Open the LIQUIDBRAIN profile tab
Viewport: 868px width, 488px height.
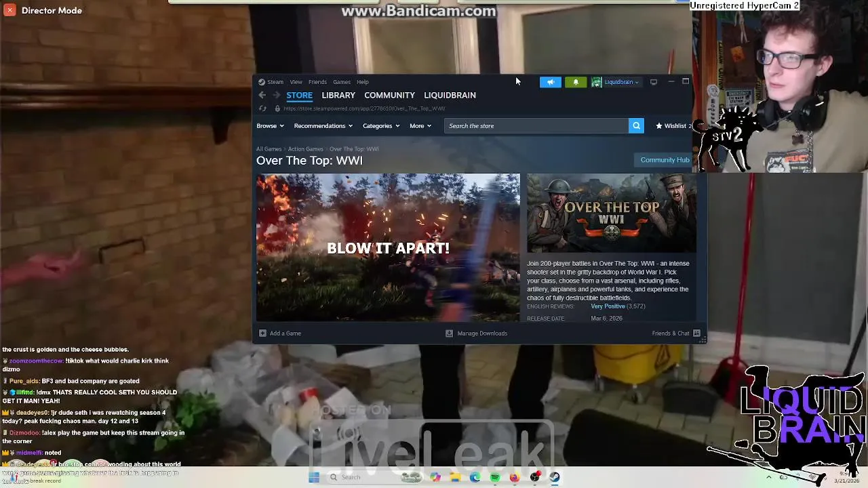click(x=450, y=96)
